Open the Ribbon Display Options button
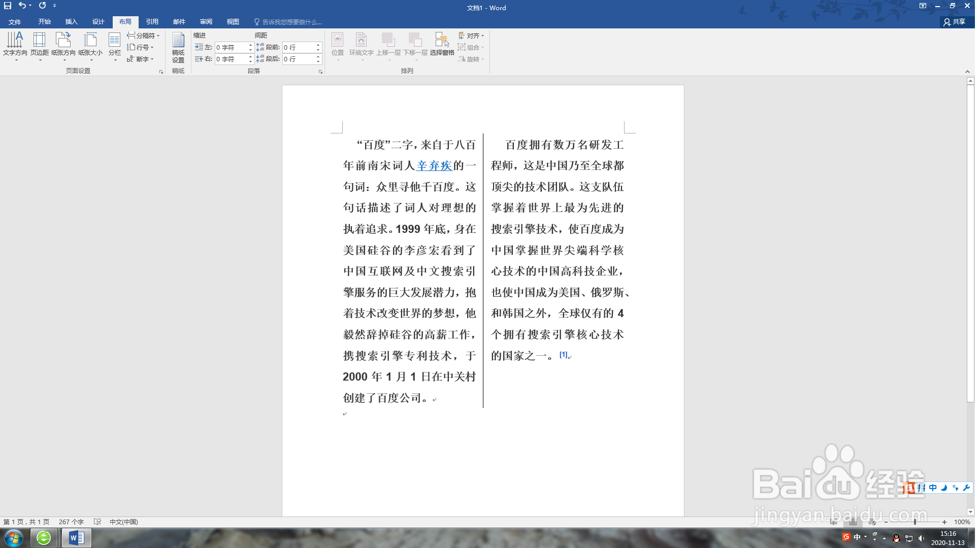The width and height of the screenshot is (980, 548). (923, 6)
